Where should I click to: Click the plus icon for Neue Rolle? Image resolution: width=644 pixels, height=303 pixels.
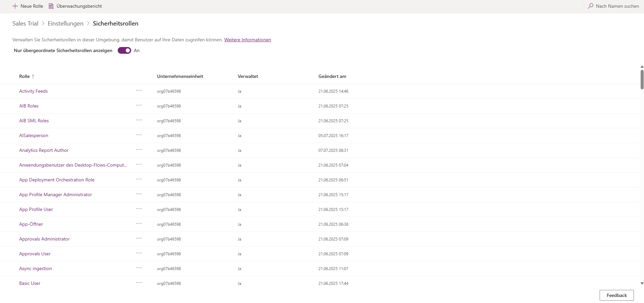(15, 6)
